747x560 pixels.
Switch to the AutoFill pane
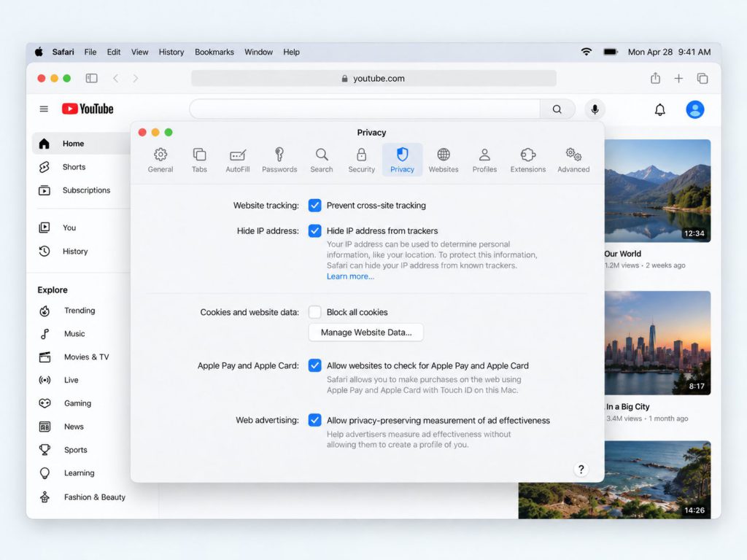[238, 160]
